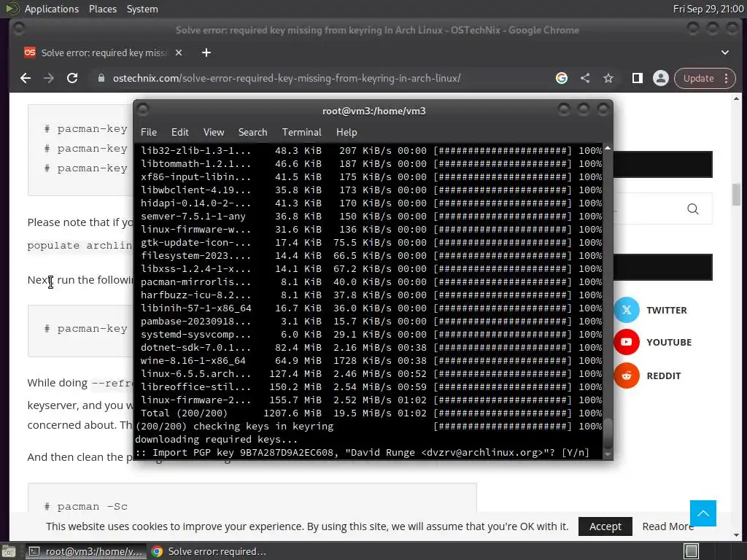The image size is (747, 560).
Task: Open the Applications menu
Action: [52, 9]
